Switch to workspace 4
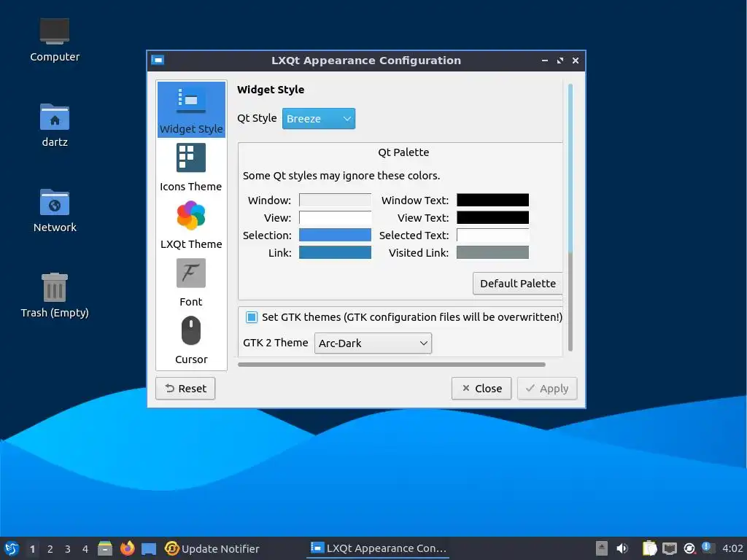This screenshot has width=747, height=560. pyautogui.click(x=85, y=549)
